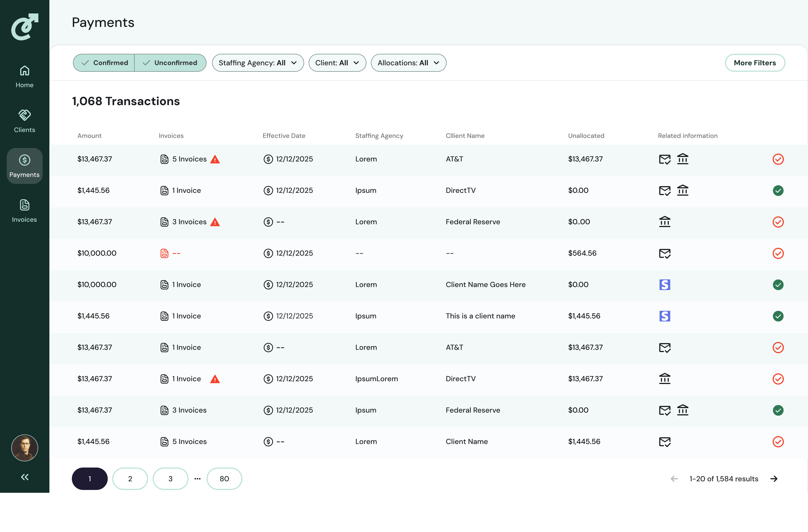The image size is (808, 532).
Task: Open the Clients section in the sidebar
Action: 24,121
